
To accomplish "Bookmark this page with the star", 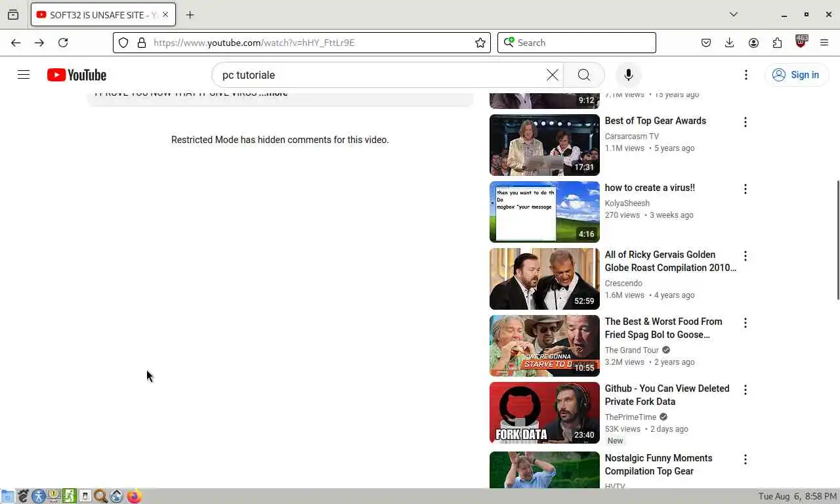I will coord(480,43).
